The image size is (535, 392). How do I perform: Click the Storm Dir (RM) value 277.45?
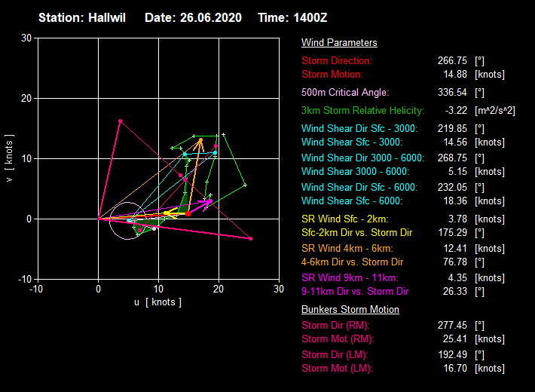tap(451, 325)
